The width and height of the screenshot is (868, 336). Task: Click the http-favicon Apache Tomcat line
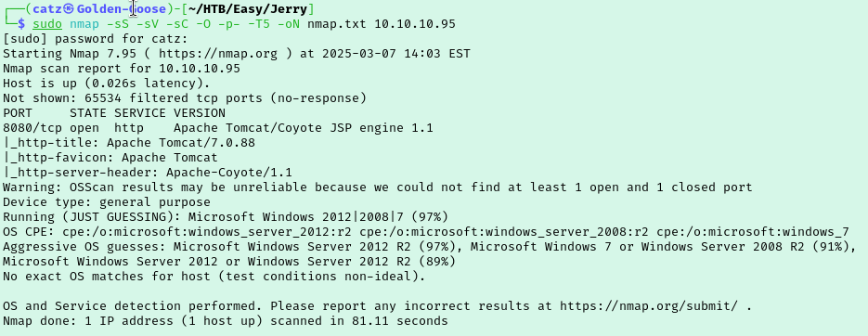pos(110,158)
